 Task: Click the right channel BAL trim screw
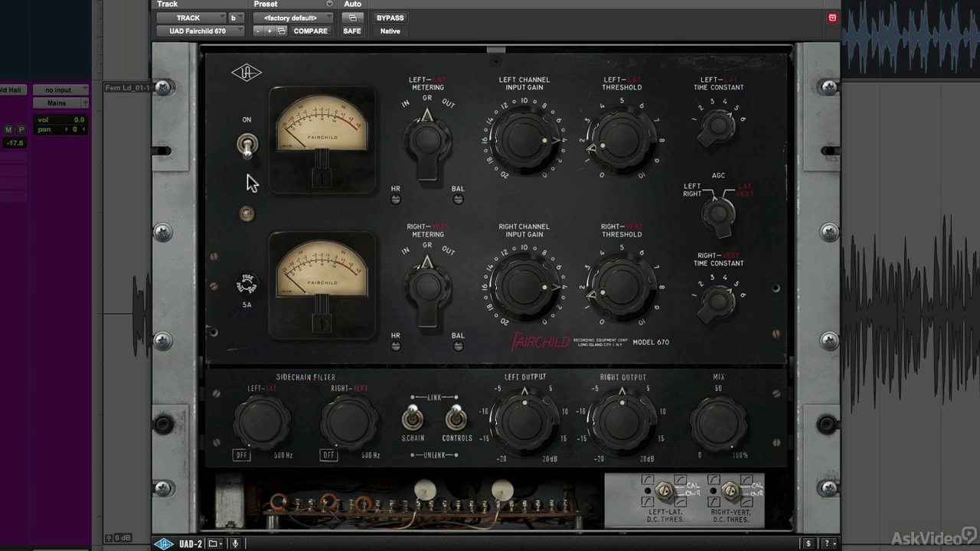(458, 346)
